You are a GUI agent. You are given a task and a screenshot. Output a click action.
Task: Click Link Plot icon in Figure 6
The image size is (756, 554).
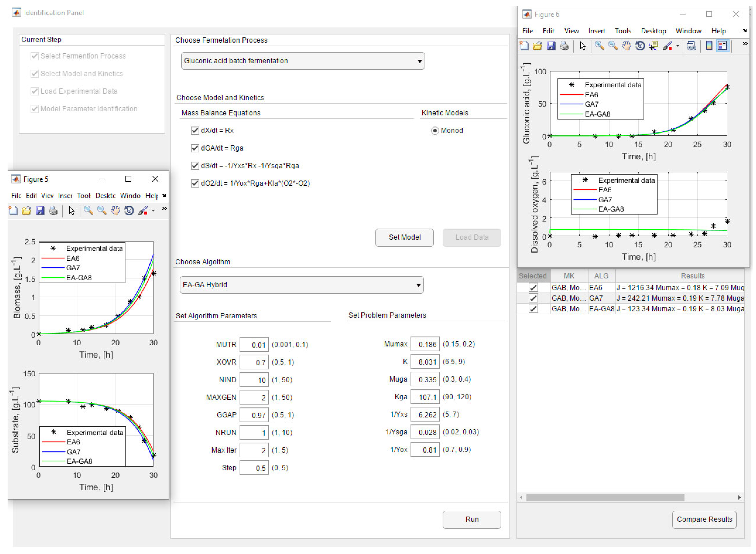tap(691, 46)
